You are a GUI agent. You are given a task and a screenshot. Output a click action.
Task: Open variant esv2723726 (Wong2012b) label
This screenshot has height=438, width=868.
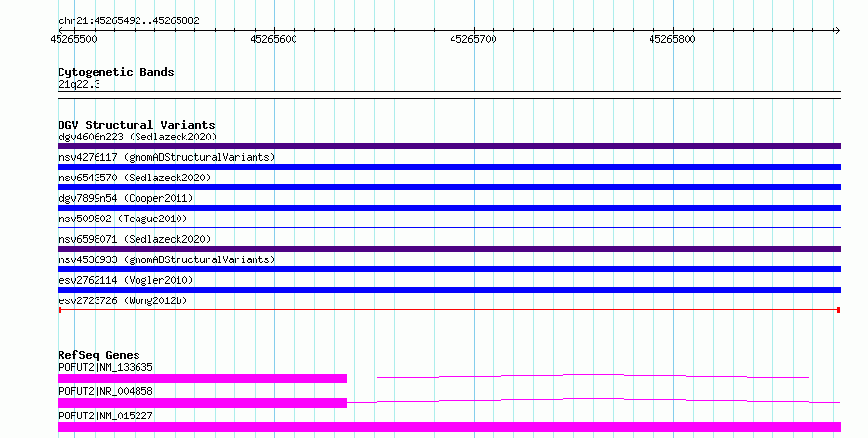click(x=123, y=300)
